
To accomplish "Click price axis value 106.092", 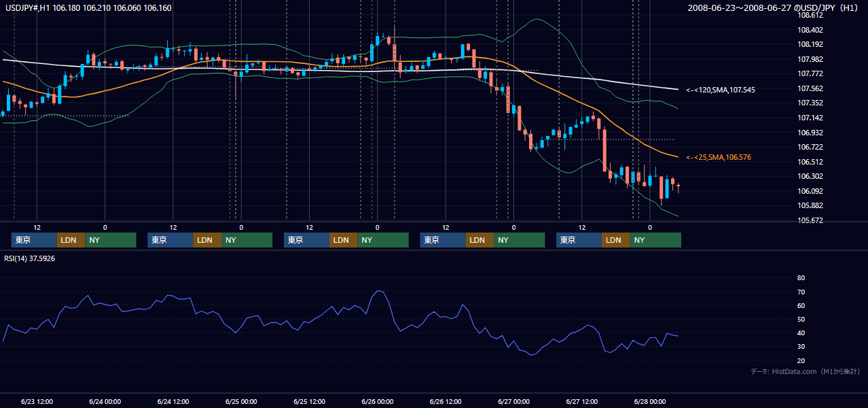I will [x=811, y=191].
